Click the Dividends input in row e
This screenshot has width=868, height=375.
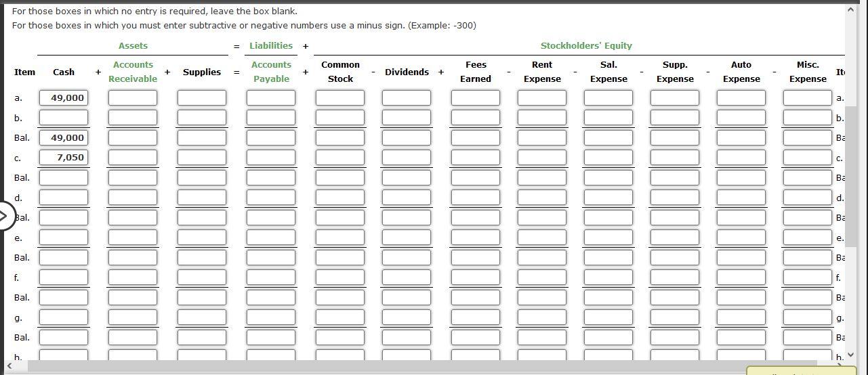(407, 238)
